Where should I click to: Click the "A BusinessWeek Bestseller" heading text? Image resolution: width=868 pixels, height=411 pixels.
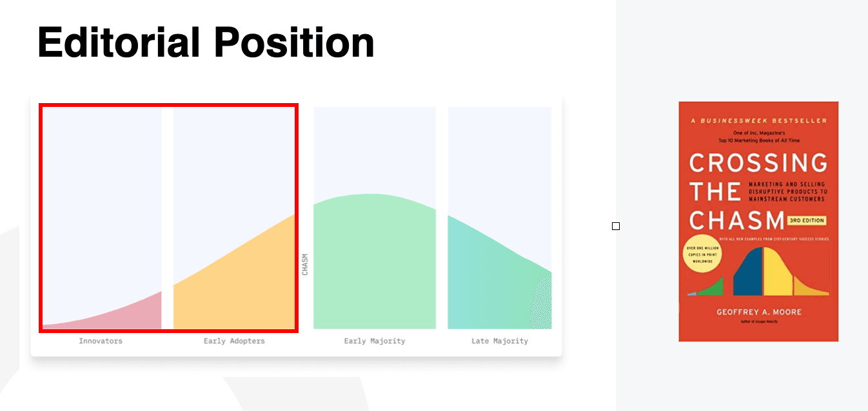coord(758,120)
